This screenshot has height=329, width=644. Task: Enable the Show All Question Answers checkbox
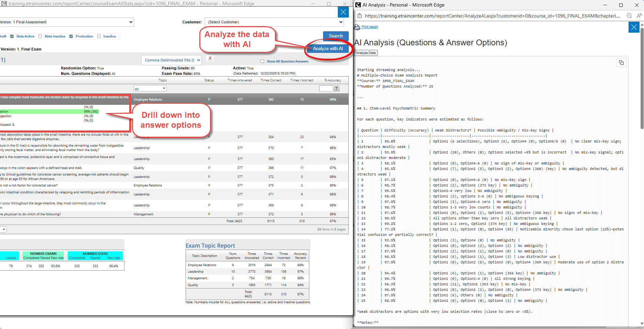(x=262, y=61)
